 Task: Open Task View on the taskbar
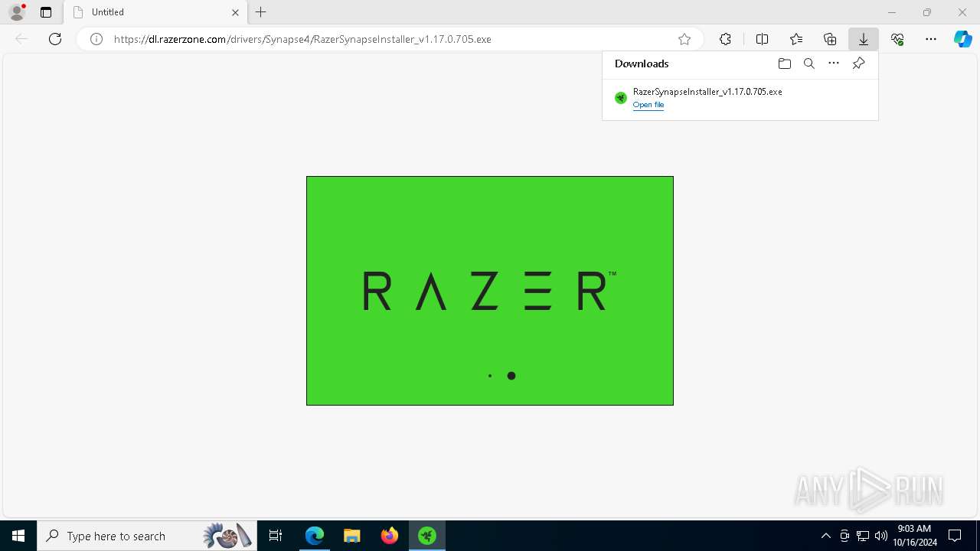click(x=276, y=536)
